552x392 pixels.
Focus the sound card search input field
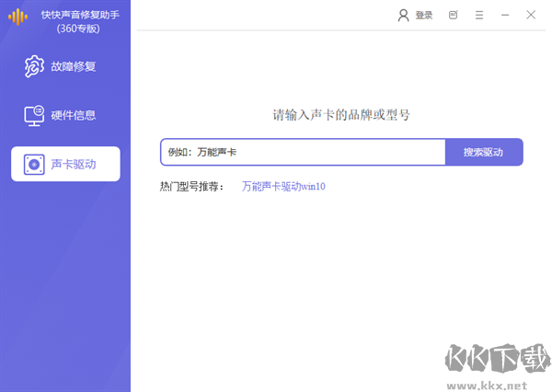(x=303, y=152)
